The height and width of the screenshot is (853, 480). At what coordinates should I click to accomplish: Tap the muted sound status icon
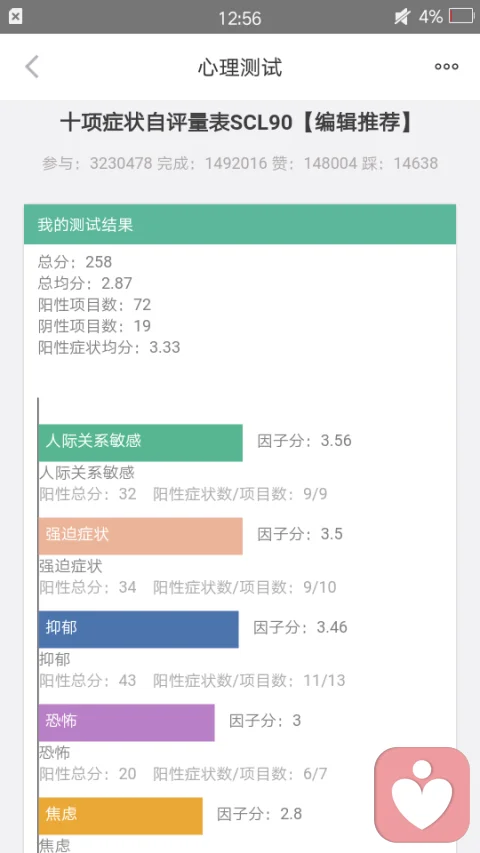(402, 17)
